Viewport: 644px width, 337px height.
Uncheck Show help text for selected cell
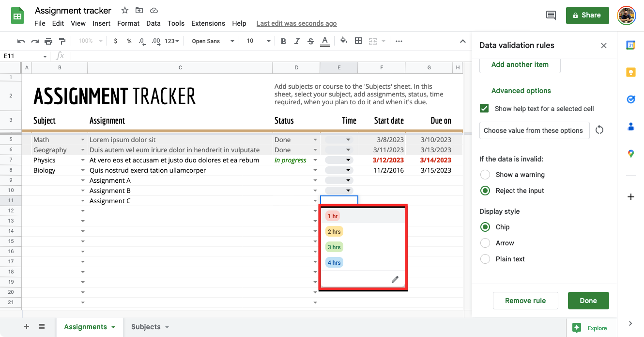coord(484,109)
